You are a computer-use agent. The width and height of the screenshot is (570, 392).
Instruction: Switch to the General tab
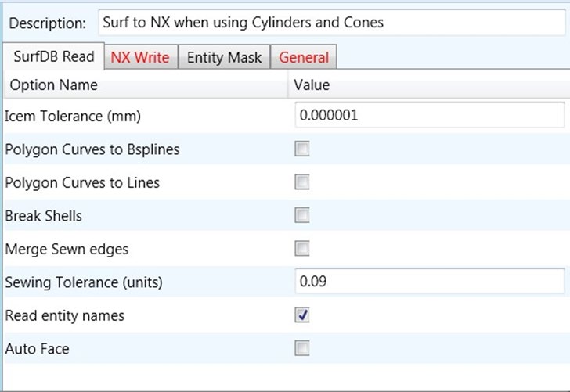coord(304,57)
